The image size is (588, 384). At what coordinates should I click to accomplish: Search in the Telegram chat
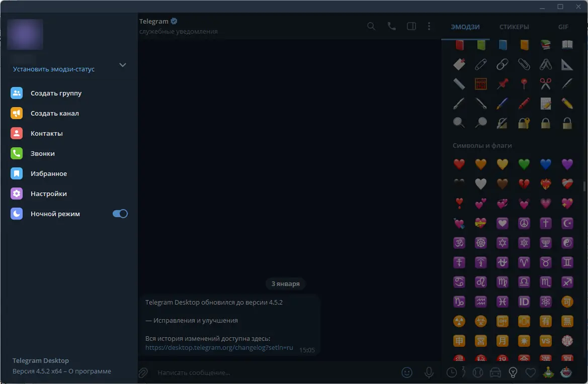pos(371,26)
